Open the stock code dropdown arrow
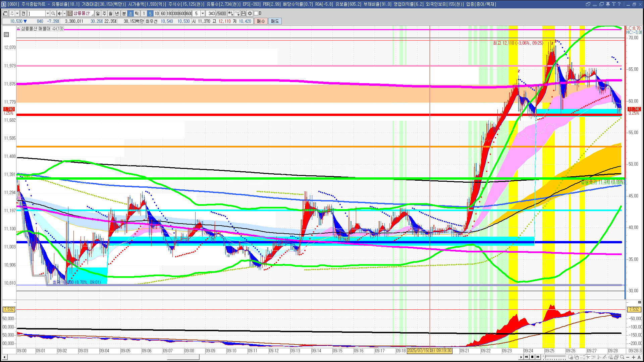The width and height of the screenshot is (644, 362). (48, 13)
